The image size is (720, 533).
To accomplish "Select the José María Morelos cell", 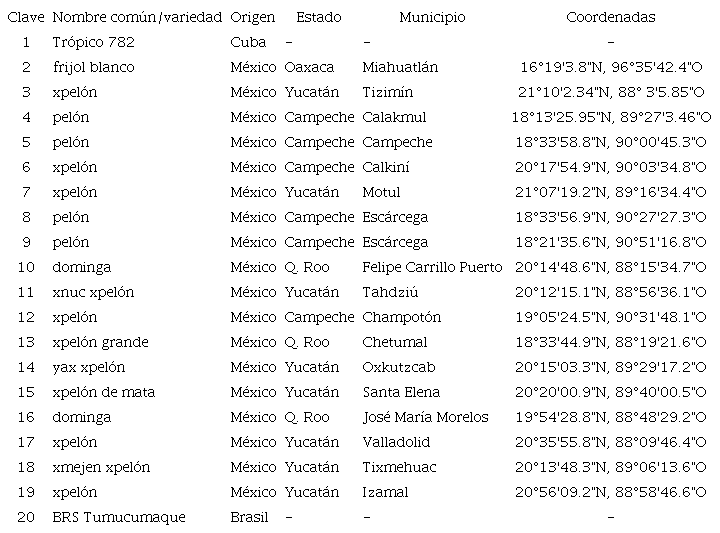I will (426, 417).
